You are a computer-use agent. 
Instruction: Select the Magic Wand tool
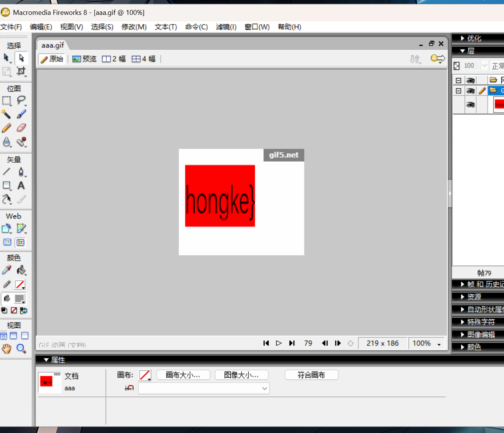pyautogui.click(x=6, y=114)
